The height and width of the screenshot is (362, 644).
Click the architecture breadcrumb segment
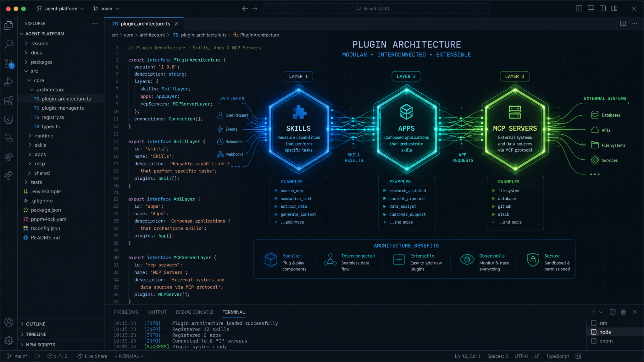point(152,35)
